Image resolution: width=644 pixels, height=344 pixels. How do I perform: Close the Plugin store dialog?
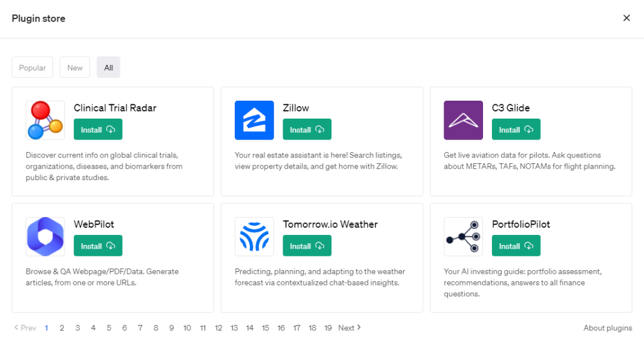tap(626, 18)
